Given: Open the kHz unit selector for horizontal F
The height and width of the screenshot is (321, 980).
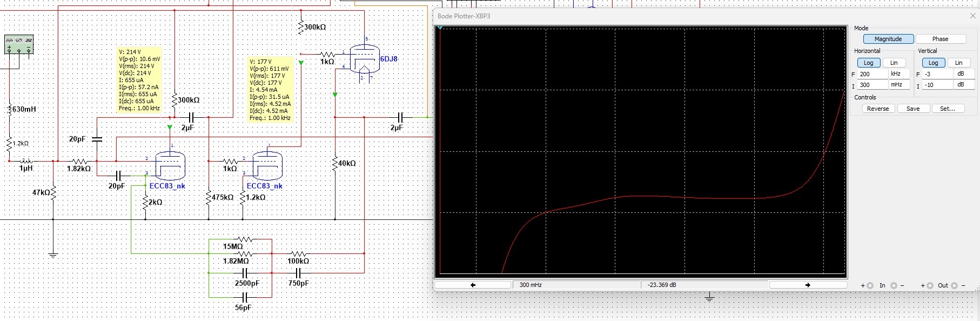Looking at the screenshot, I should pos(899,74).
